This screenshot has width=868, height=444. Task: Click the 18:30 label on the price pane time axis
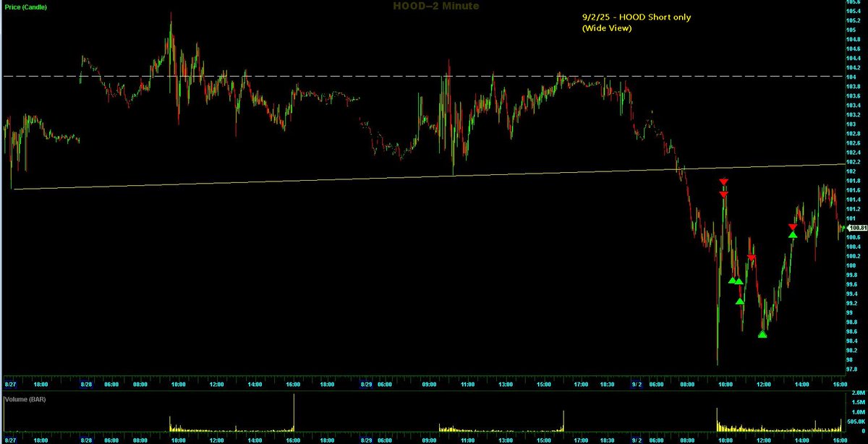pos(608,385)
